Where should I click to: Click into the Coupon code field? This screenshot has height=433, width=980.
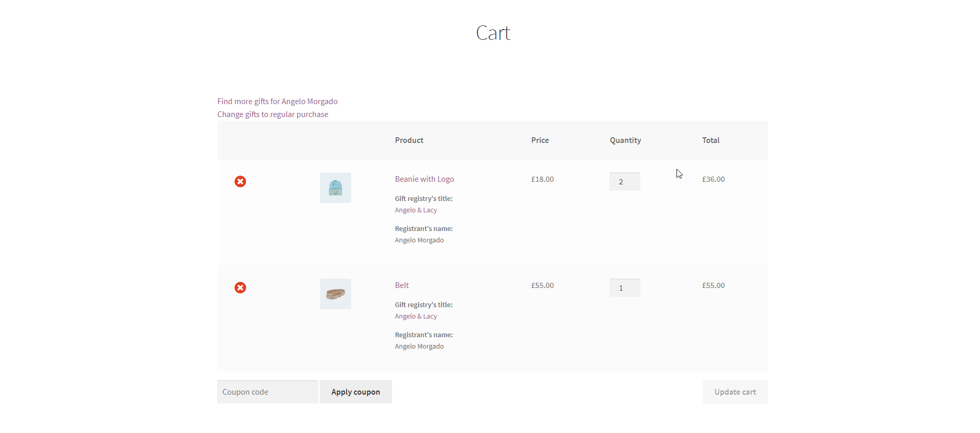(x=267, y=392)
